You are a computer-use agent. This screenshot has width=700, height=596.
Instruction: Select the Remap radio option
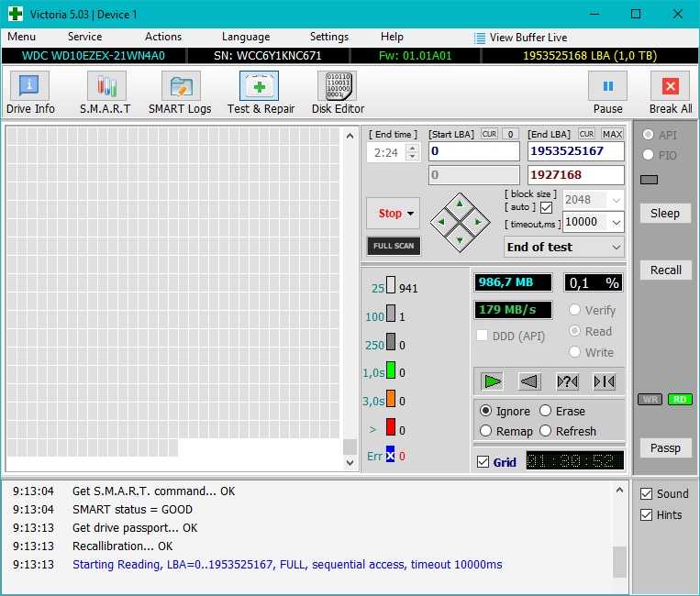[x=485, y=431]
